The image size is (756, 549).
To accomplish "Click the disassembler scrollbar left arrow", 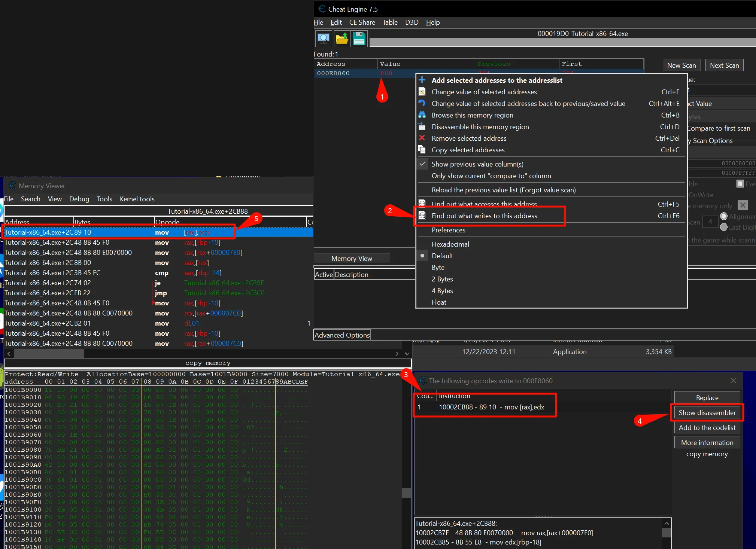I will click(x=9, y=353).
